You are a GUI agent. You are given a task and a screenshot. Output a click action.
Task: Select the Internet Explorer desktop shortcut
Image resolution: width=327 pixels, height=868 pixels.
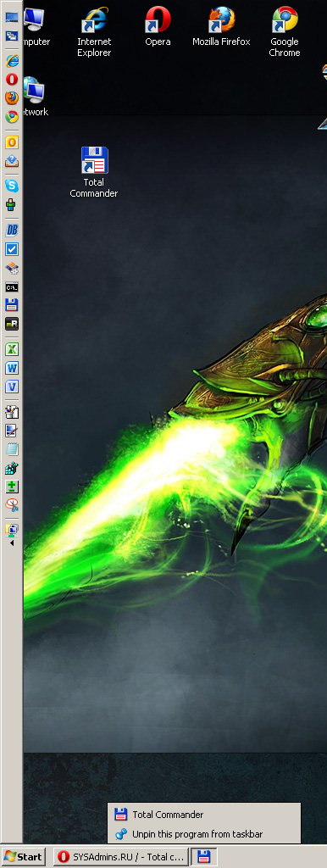(94, 32)
